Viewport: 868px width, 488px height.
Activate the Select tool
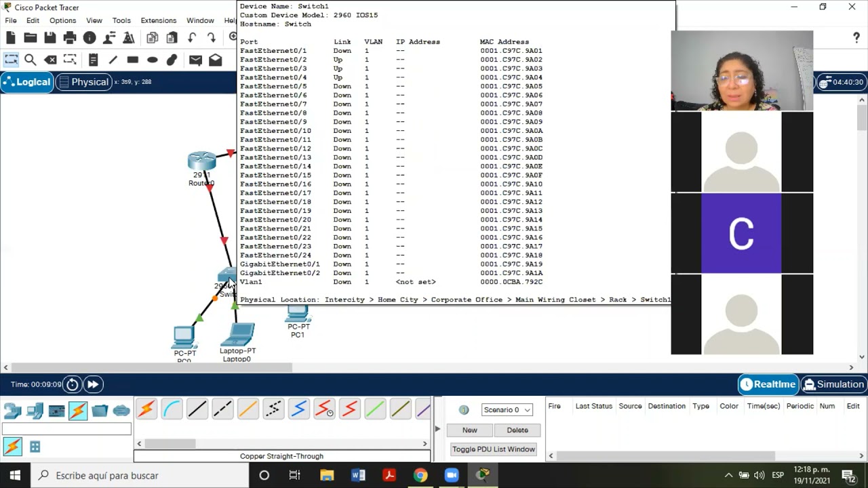click(11, 60)
